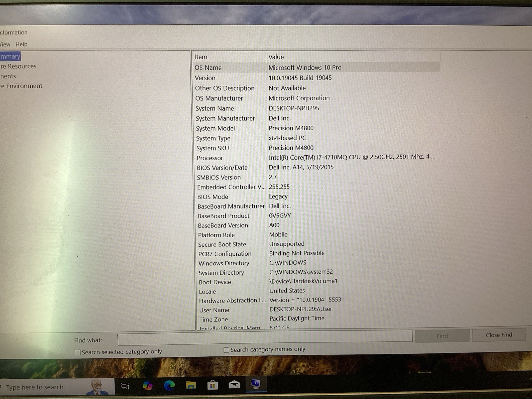Select Software Environment category
Image resolution: width=532 pixels, height=399 pixels.
click(21, 86)
